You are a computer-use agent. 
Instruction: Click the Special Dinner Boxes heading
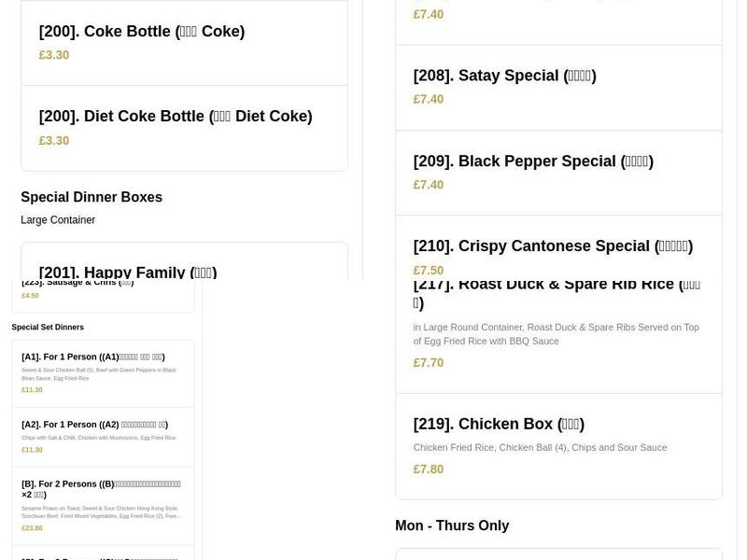[x=91, y=197]
